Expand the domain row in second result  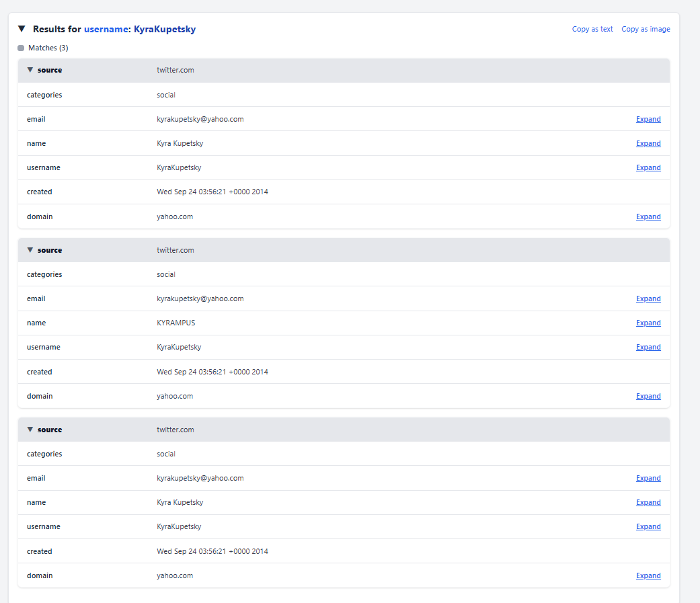pyautogui.click(x=648, y=396)
